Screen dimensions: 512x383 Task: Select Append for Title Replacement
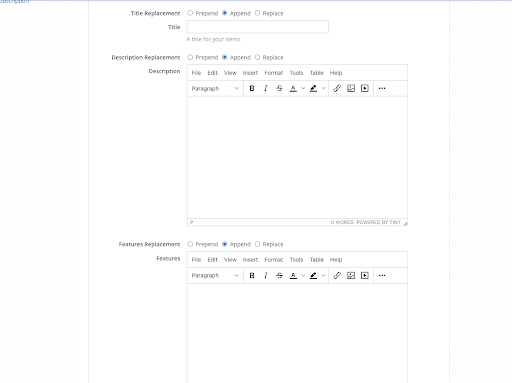click(x=225, y=13)
